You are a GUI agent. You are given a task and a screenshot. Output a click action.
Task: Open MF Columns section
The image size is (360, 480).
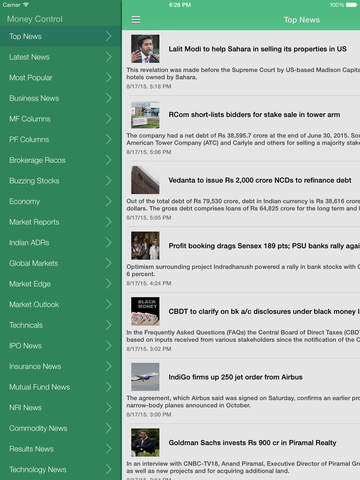(61, 119)
